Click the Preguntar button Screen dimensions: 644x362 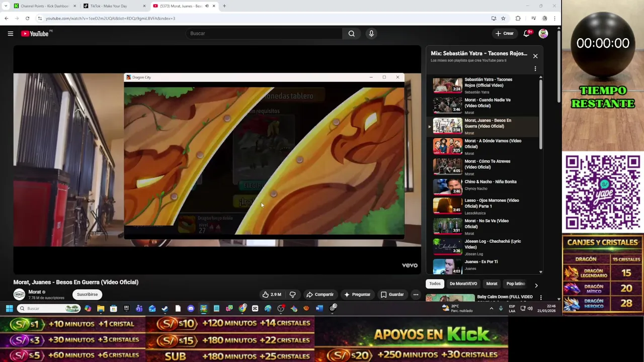[357, 295]
